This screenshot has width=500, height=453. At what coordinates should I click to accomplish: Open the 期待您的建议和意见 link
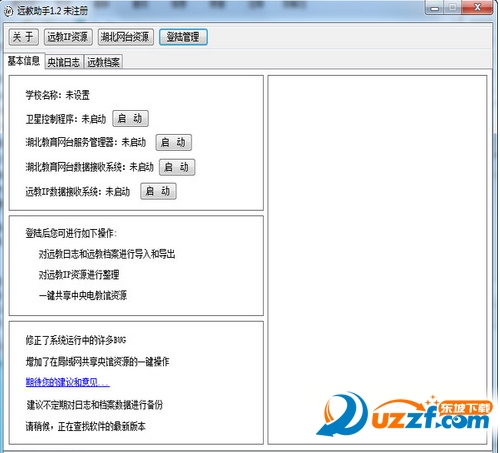tap(68, 382)
